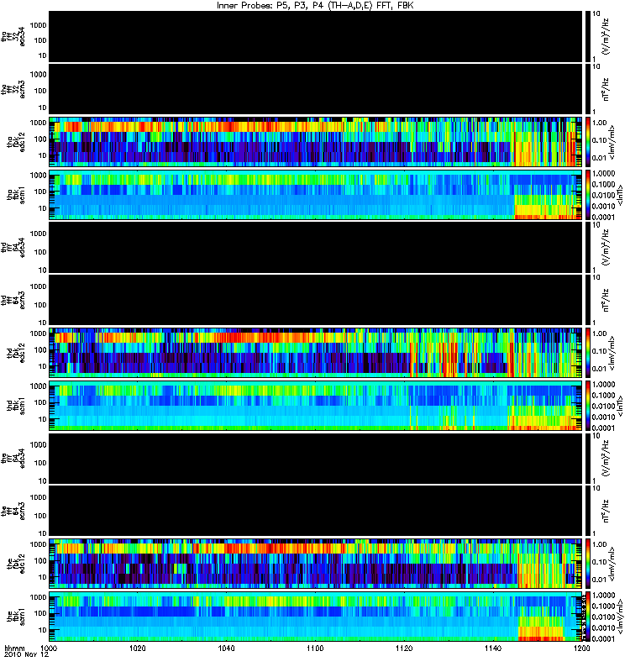Click the "2010 Nov 12" date label
The width and height of the screenshot is (630, 672).
click(x=27, y=654)
